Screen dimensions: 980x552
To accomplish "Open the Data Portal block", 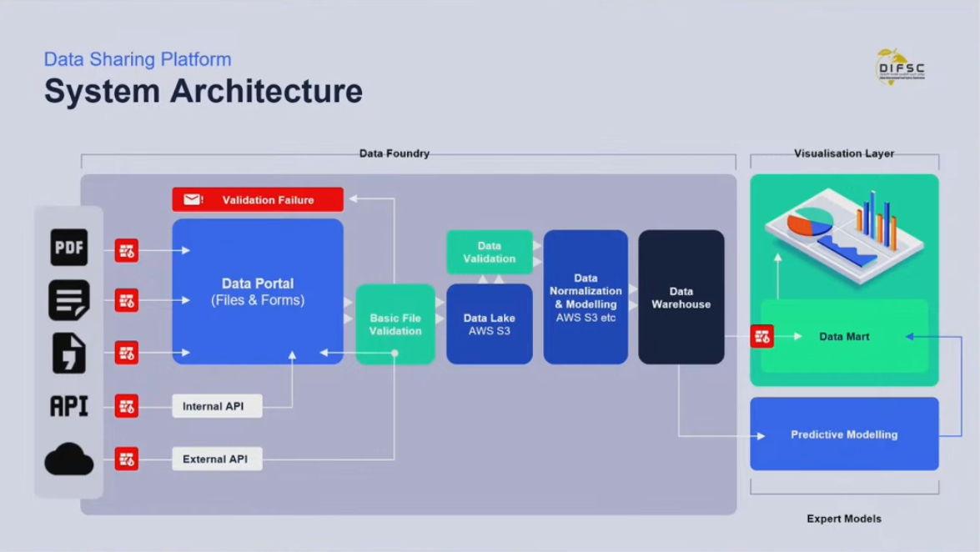I will (x=258, y=291).
